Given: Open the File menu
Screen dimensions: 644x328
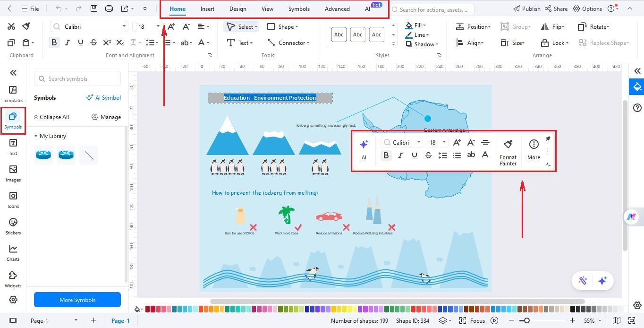Looking at the screenshot, I should point(30,9).
